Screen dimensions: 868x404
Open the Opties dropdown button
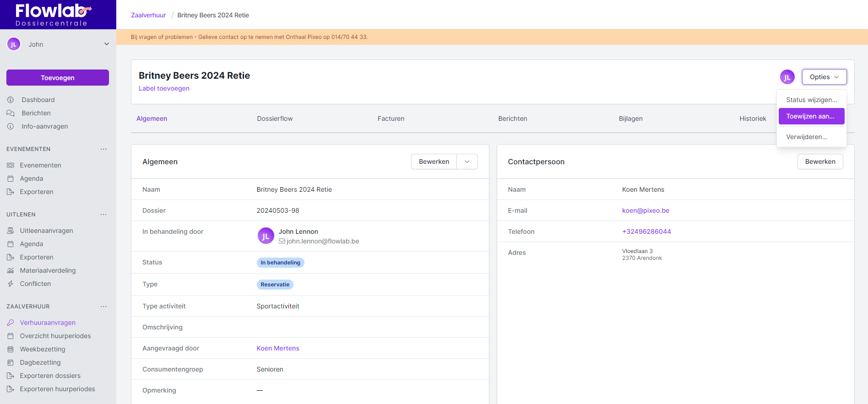tap(824, 77)
